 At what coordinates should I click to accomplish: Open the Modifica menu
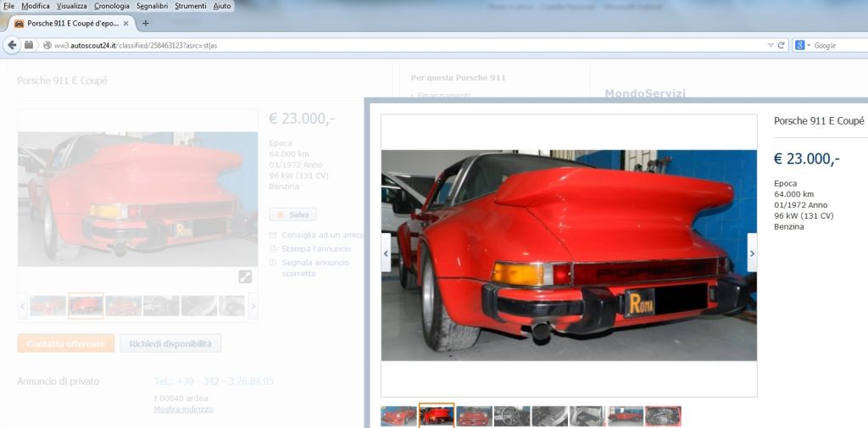pos(36,6)
